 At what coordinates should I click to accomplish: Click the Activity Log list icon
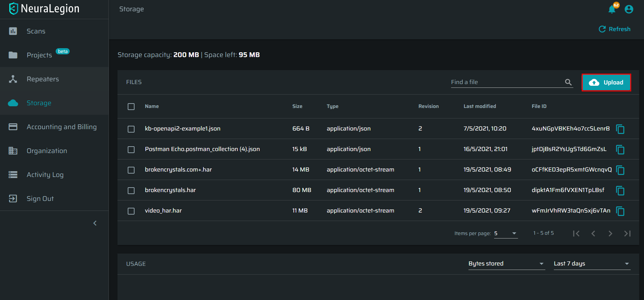coord(13,175)
